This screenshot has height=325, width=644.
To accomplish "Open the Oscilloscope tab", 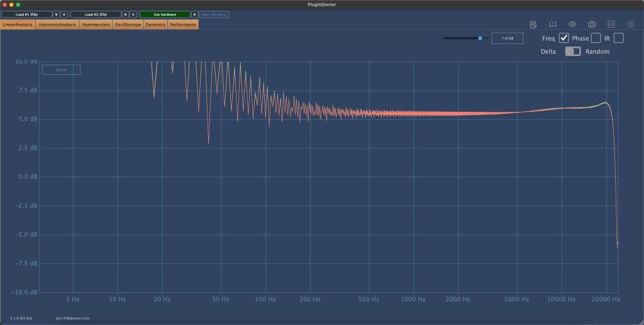I will point(128,25).
